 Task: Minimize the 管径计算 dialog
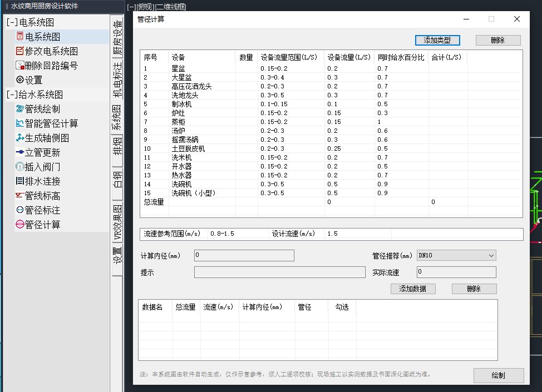coord(466,19)
